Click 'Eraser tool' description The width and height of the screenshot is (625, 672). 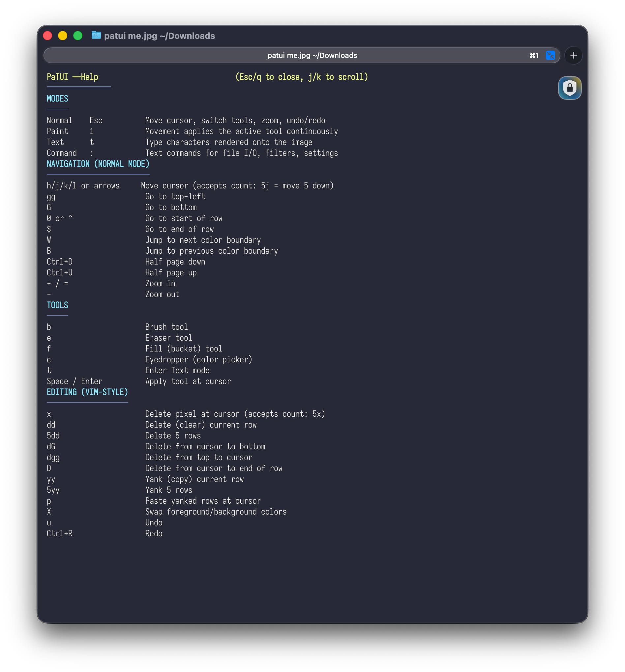pos(169,338)
